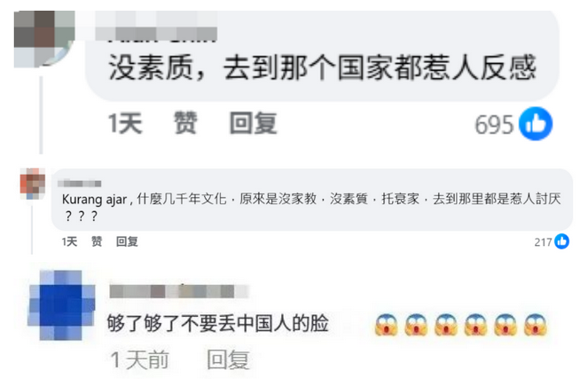588x379 pixels.
Task: Click 赞 under the Kurang ajar reply
Action: tap(97, 241)
